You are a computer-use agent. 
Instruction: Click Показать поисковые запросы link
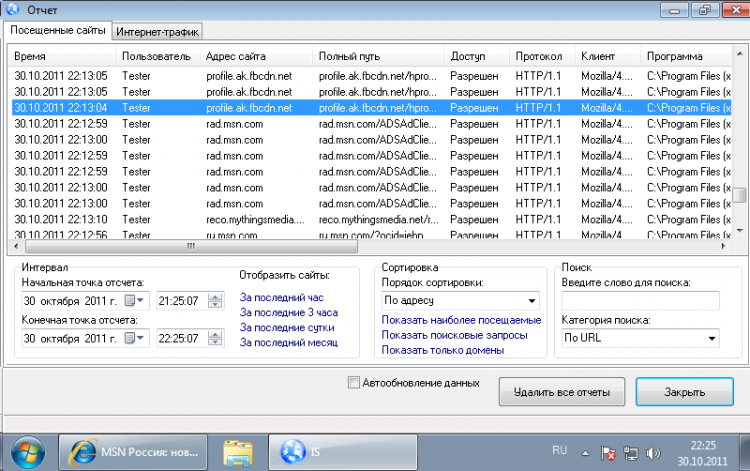pyautogui.click(x=454, y=335)
